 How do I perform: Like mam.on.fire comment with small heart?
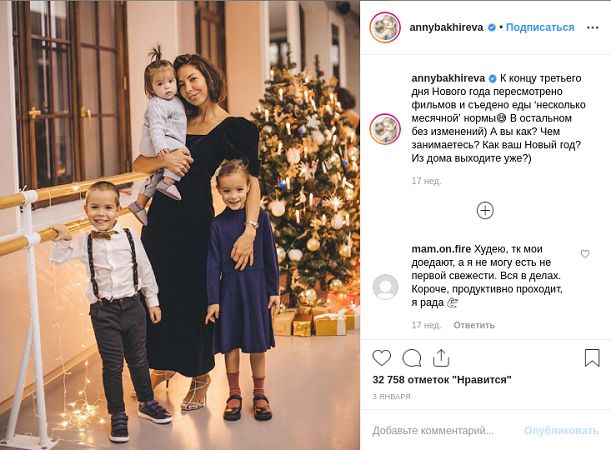pos(585,254)
